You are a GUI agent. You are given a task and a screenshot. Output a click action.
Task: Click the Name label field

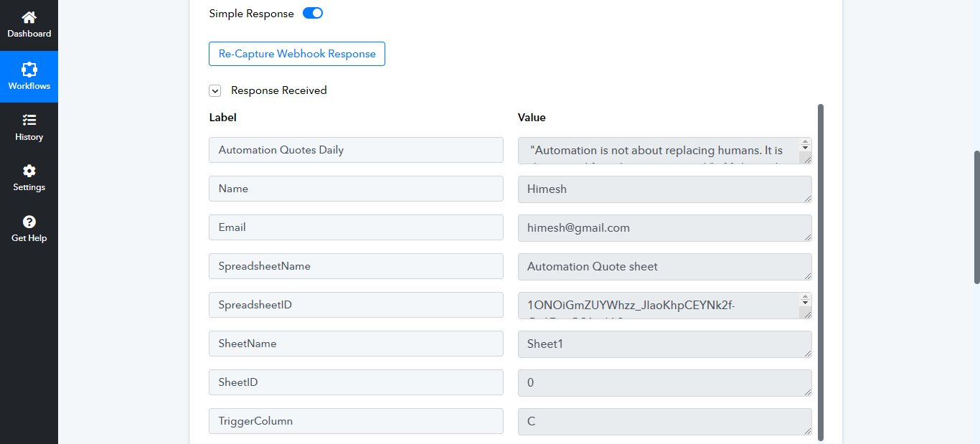coord(356,189)
